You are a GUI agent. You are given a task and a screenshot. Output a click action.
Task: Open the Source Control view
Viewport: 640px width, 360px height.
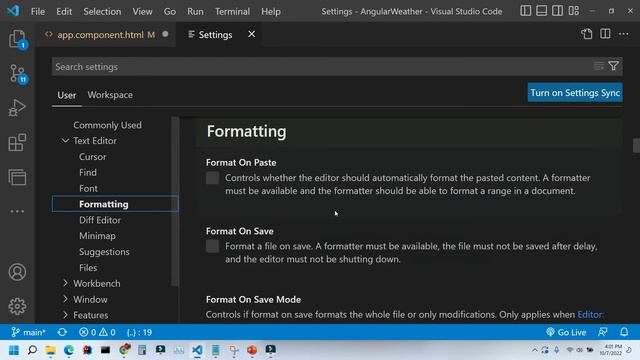pyautogui.click(x=17, y=74)
